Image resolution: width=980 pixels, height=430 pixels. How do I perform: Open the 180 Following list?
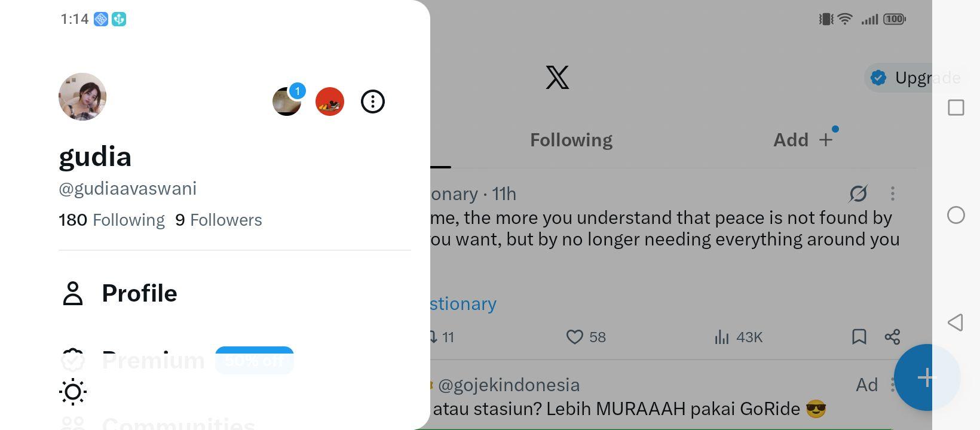(112, 220)
